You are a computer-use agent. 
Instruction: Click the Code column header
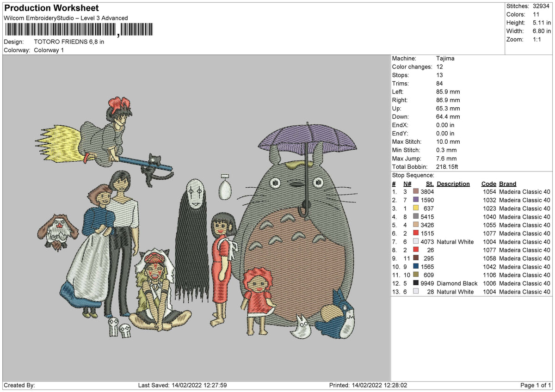pos(488,184)
